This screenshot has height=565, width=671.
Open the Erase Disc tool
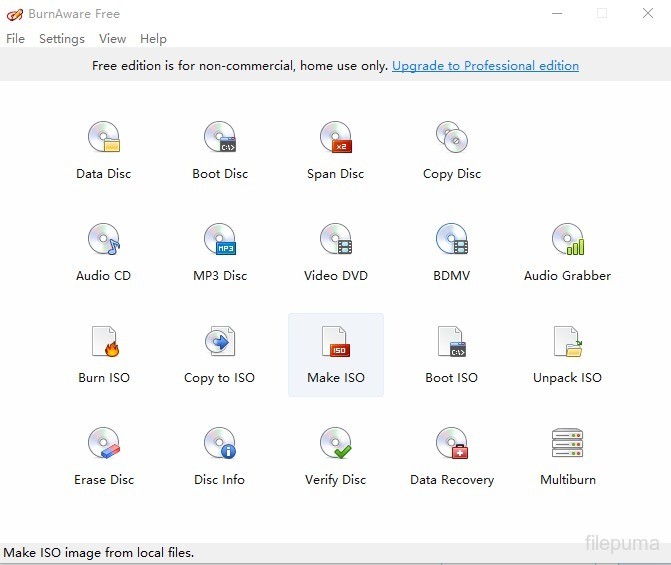[x=104, y=457]
